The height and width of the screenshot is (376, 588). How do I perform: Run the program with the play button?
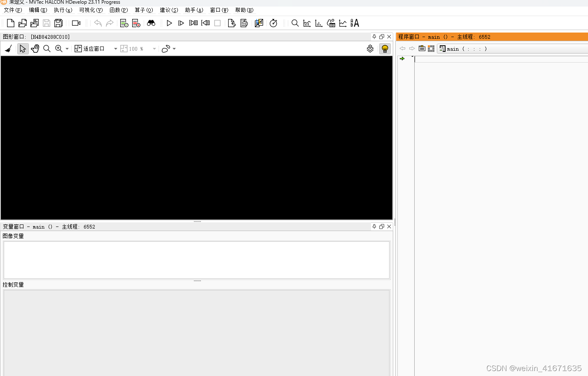(x=169, y=23)
